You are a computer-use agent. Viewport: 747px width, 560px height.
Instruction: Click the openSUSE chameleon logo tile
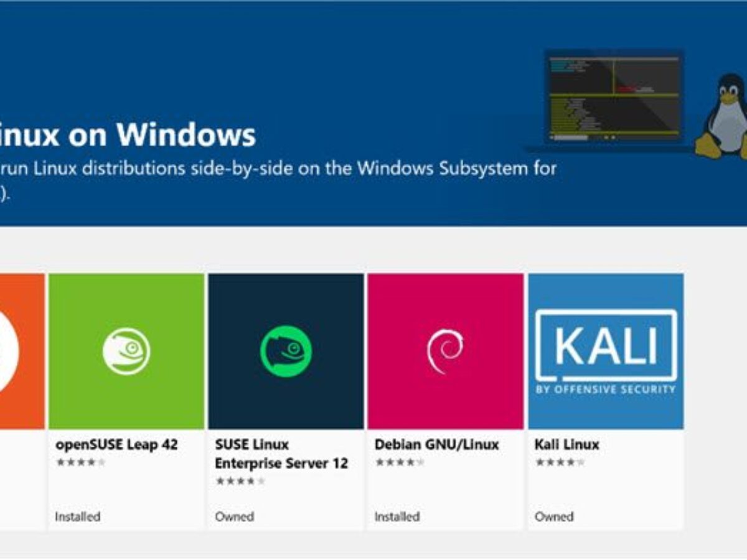pyautogui.click(x=126, y=351)
